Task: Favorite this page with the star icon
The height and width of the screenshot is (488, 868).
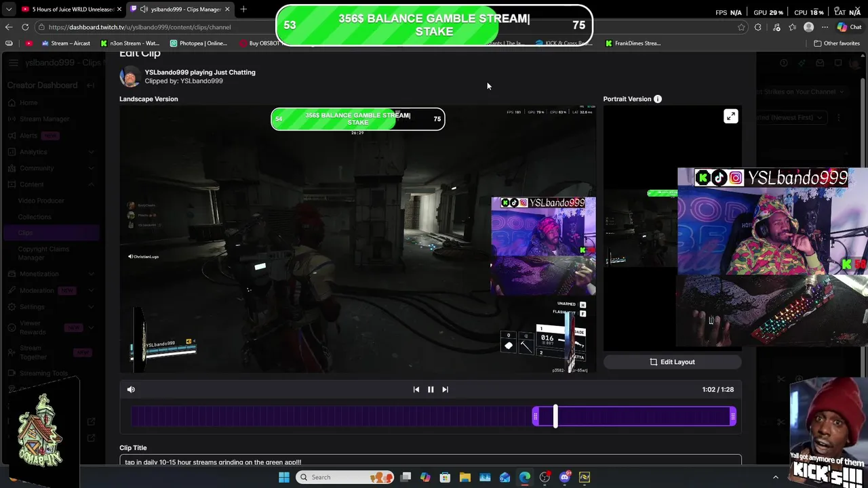Action: pos(741,27)
